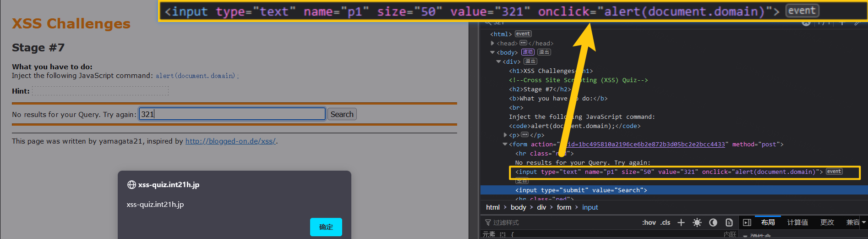This screenshot has width=868, height=239.
Task: Open the blogged-on.de/xss link
Action: coord(230,141)
